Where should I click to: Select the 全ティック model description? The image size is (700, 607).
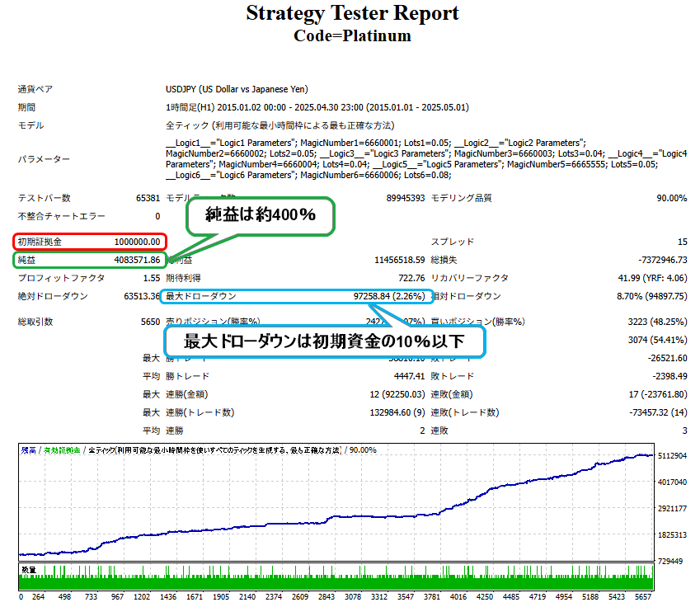click(280, 125)
